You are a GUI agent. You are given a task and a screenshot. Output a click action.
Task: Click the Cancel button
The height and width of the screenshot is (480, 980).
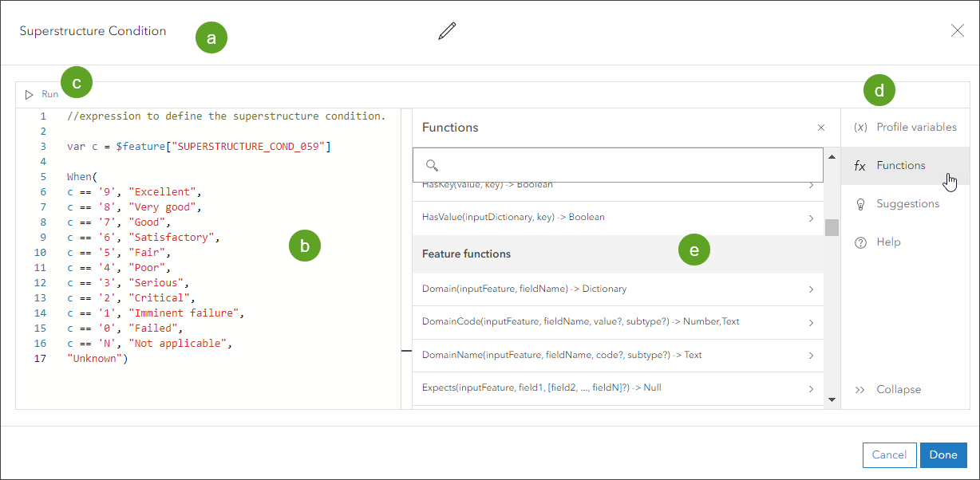tap(889, 454)
